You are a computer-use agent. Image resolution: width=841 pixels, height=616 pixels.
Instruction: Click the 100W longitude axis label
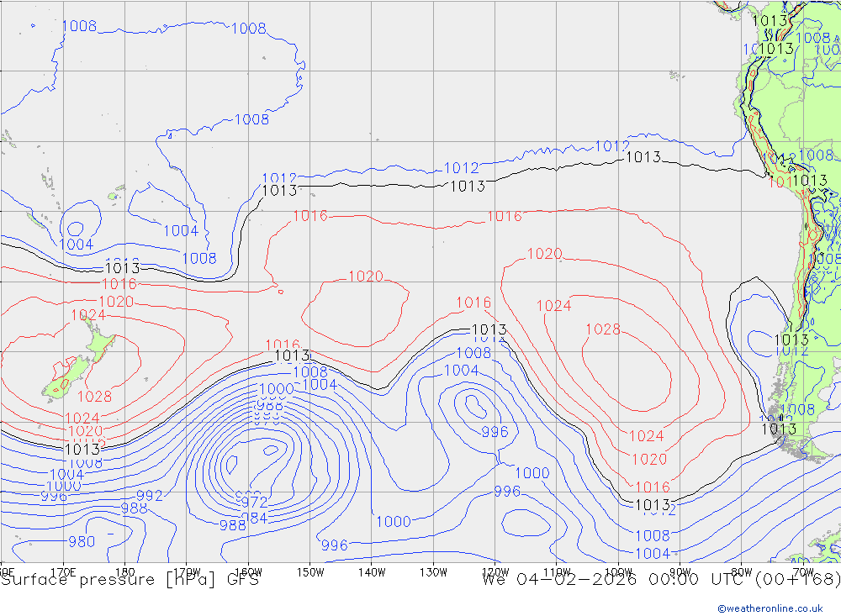pyautogui.click(x=618, y=572)
